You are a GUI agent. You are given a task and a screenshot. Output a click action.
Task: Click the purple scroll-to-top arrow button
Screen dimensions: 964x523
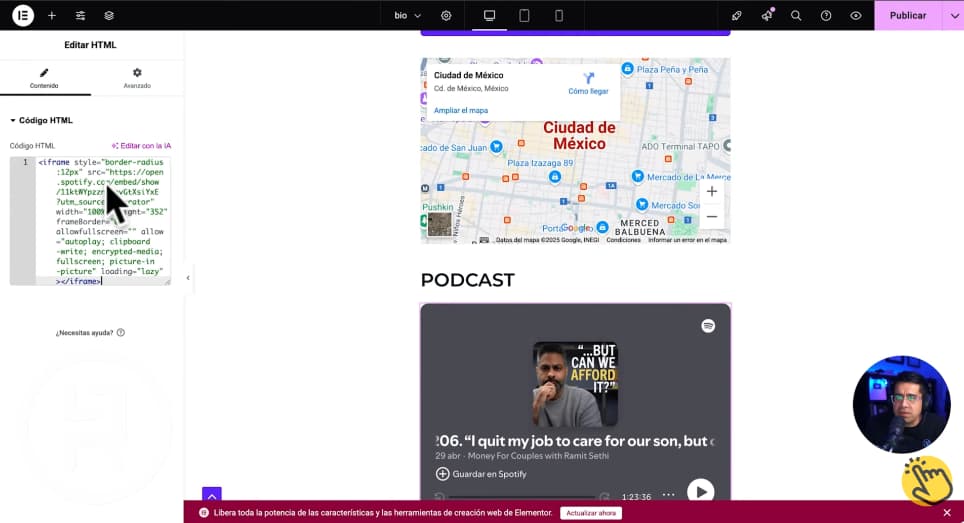coord(211,495)
